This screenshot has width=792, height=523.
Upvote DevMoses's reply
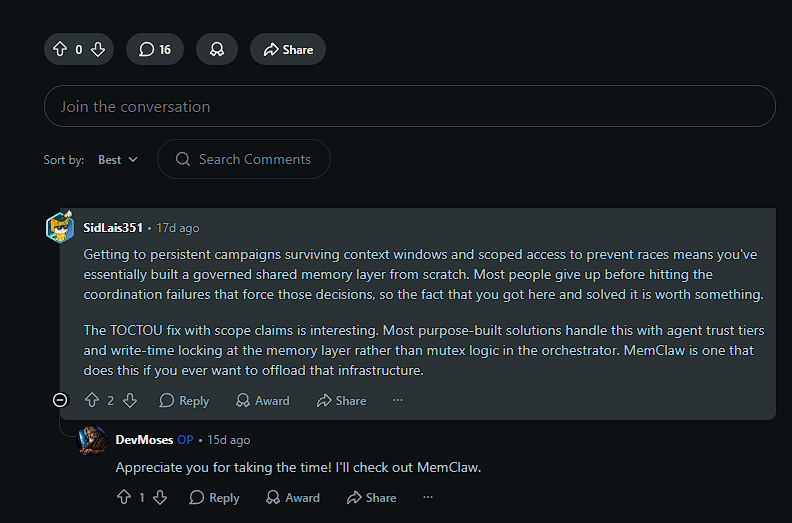pyautogui.click(x=124, y=497)
